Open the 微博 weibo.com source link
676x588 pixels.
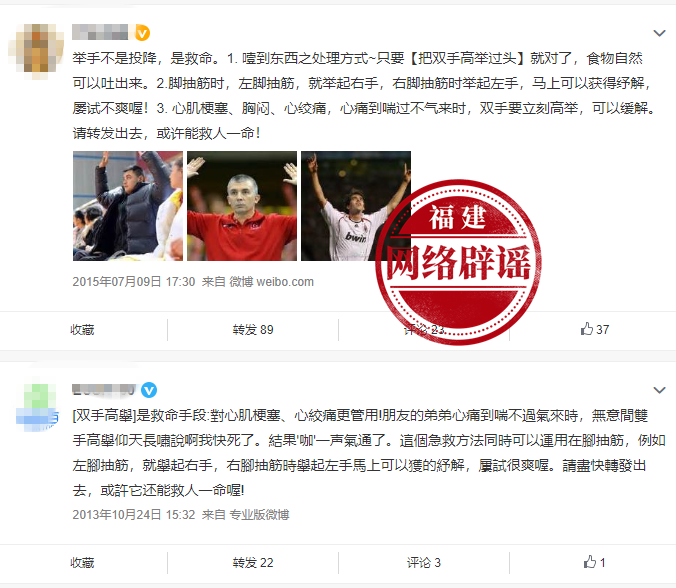(x=271, y=282)
